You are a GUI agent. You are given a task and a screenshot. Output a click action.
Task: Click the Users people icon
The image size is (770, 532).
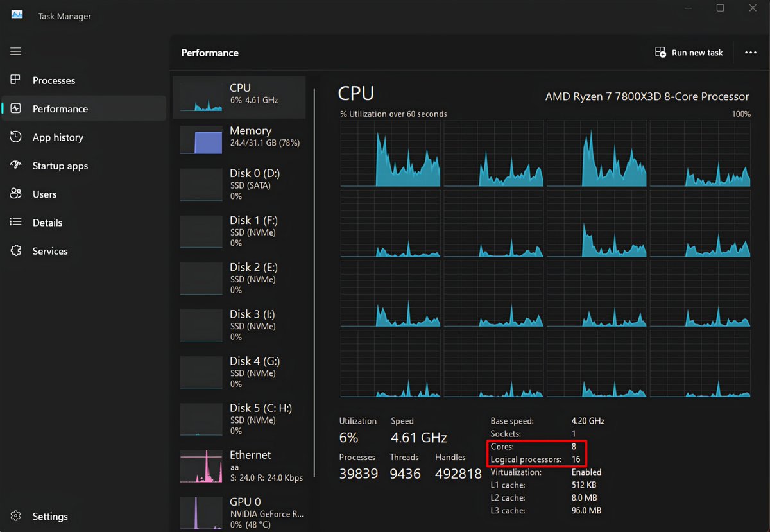16,194
